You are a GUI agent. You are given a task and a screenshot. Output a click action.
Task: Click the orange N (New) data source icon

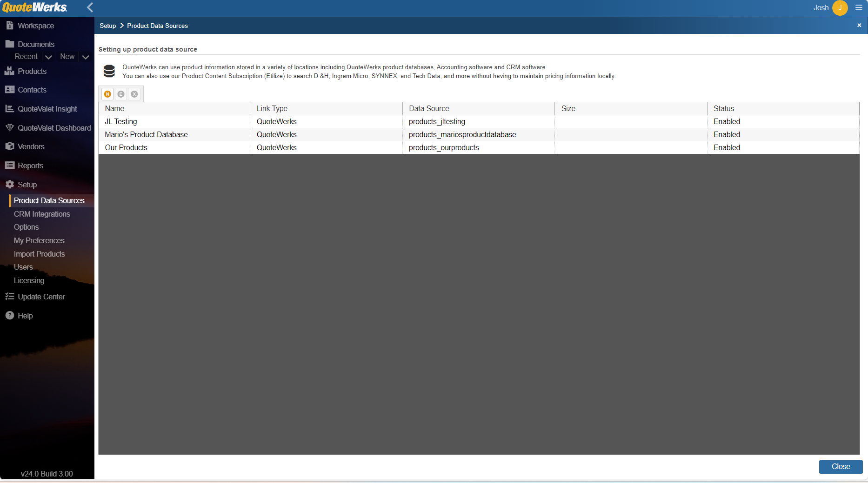tap(107, 94)
